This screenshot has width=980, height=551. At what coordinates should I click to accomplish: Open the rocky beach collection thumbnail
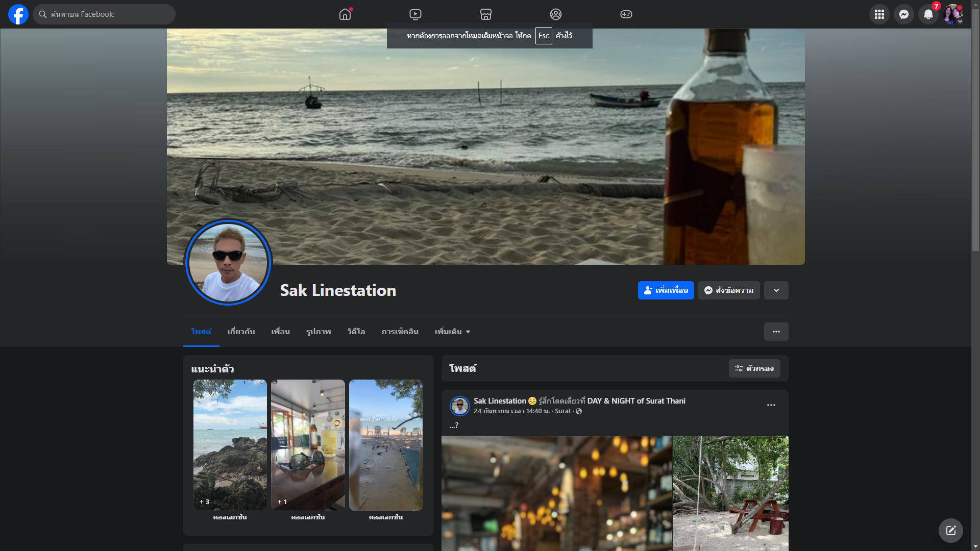click(230, 444)
